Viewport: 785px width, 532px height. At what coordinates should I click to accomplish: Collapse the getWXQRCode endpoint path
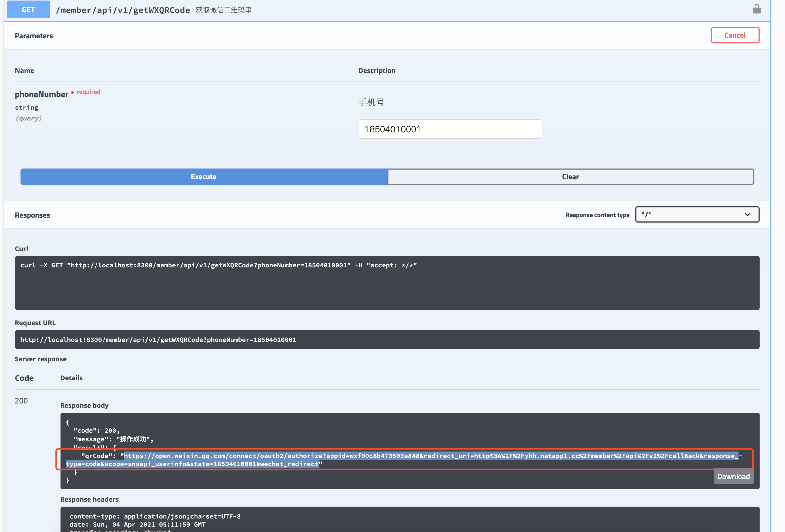(x=123, y=10)
